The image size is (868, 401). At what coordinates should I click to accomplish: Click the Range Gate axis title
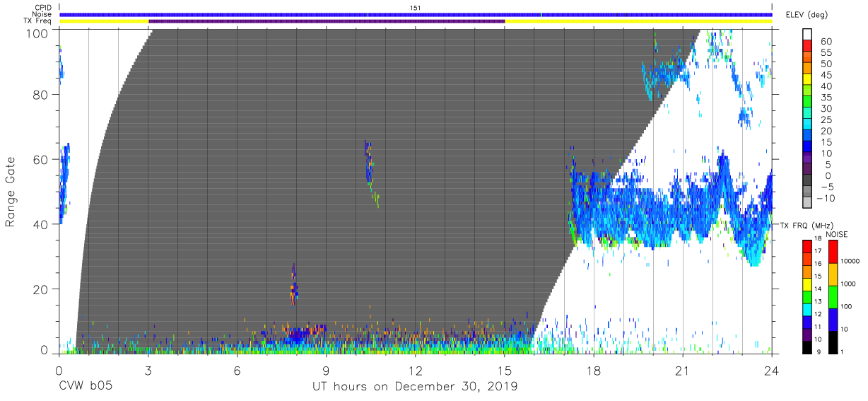pos(11,192)
